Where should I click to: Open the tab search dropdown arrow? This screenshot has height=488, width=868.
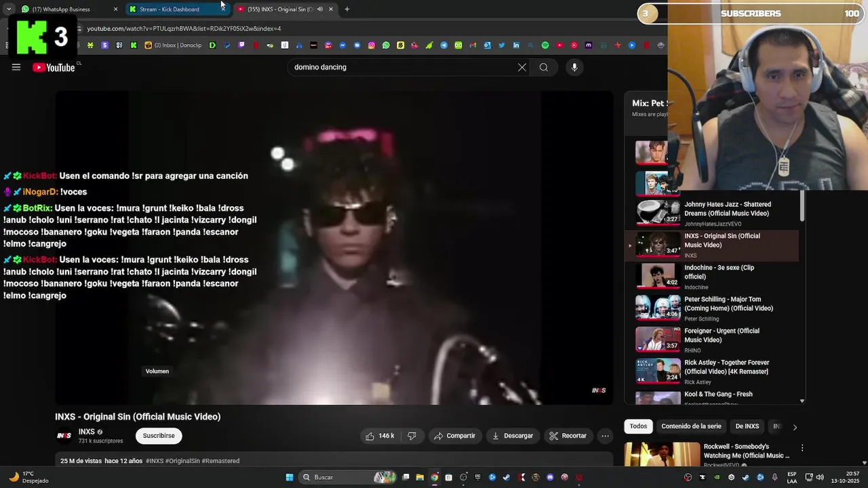click(x=9, y=9)
